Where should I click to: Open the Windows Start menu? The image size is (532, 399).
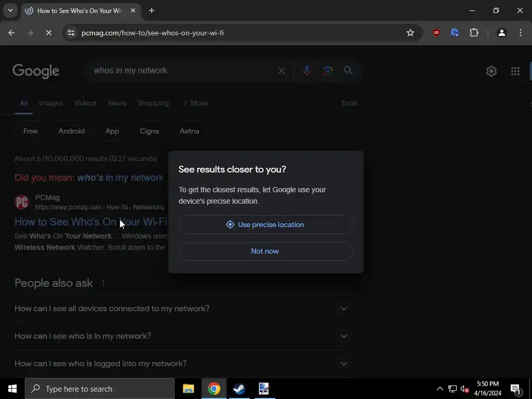click(12, 389)
